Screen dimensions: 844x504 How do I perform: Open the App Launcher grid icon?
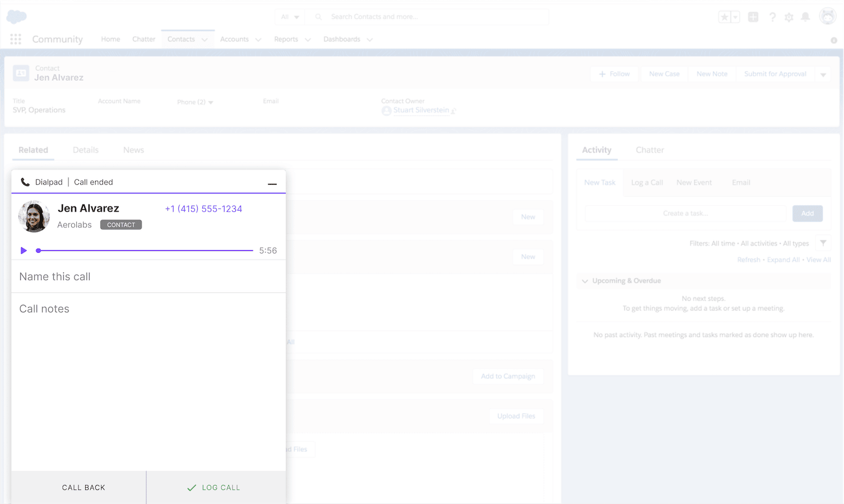pyautogui.click(x=15, y=39)
